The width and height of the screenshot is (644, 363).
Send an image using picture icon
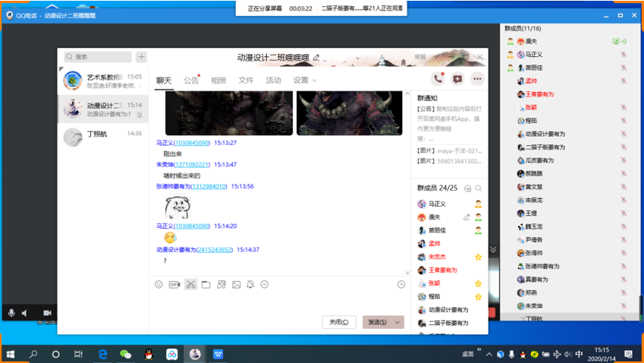point(236,285)
